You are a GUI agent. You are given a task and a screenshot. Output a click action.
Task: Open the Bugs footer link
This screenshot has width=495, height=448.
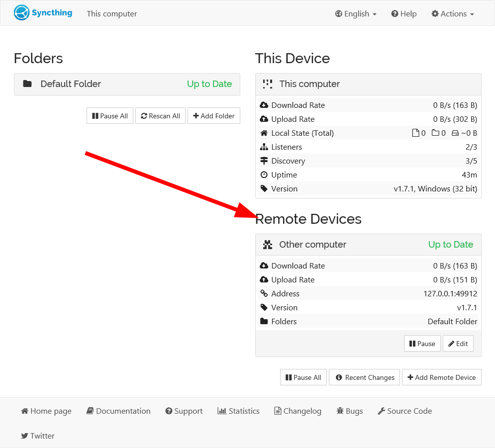tap(349, 411)
